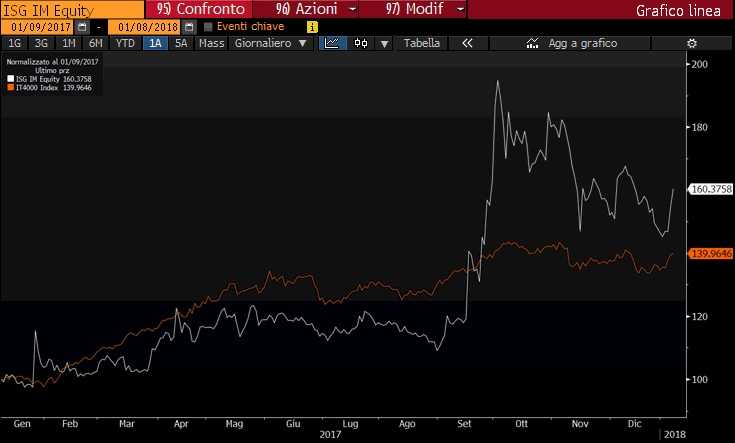
Task: Select the YTD time range
Action: click(125, 43)
